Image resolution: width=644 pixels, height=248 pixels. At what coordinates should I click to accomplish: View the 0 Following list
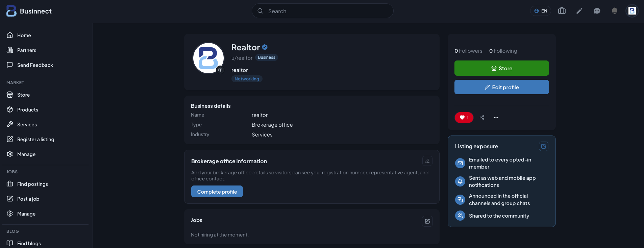pos(503,51)
